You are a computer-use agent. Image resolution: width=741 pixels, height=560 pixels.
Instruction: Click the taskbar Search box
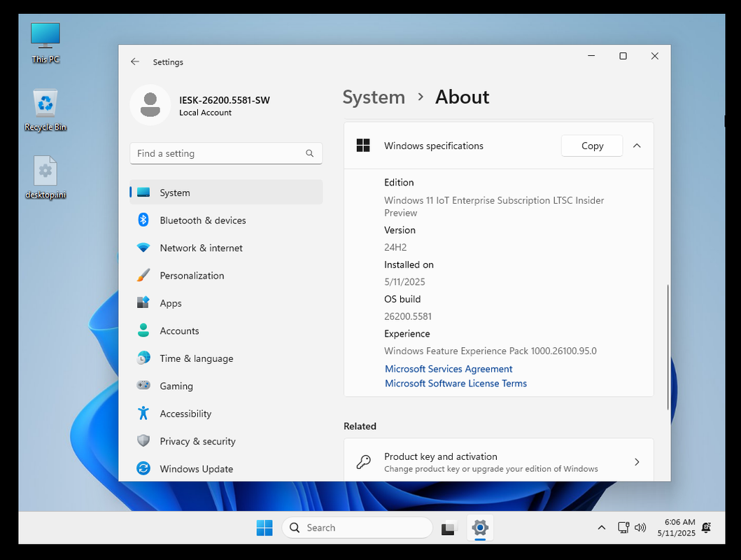tap(357, 527)
